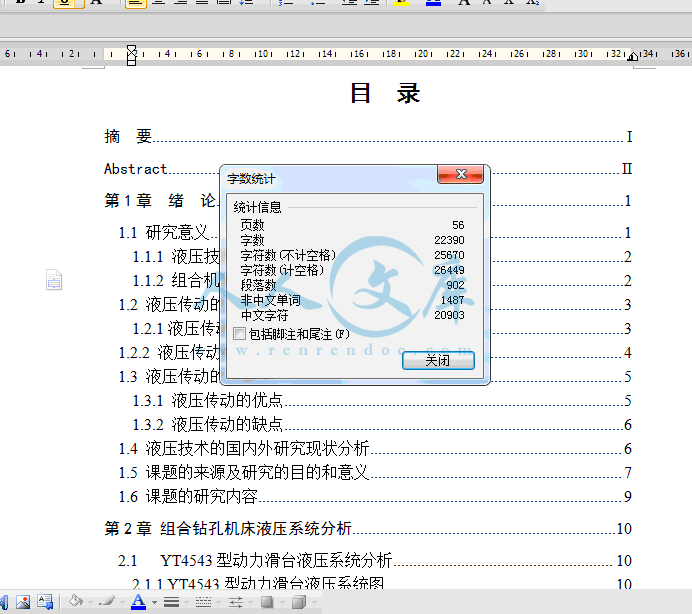Click 字符数(不计空格) label
This screenshot has height=614, width=692.
click(288, 255)
